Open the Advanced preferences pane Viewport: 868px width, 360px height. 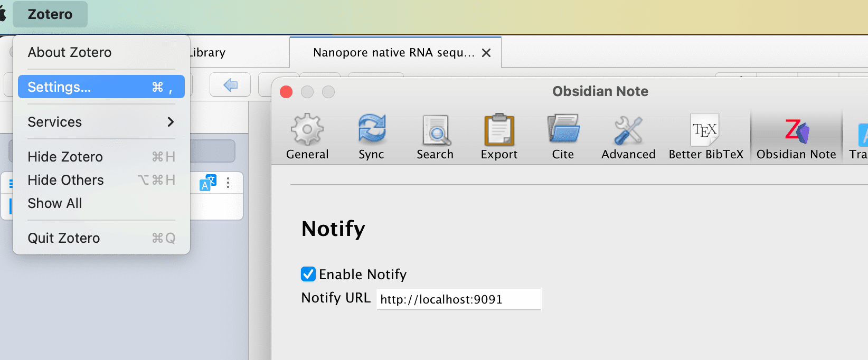pyautogui.click(x=628, y=137)
